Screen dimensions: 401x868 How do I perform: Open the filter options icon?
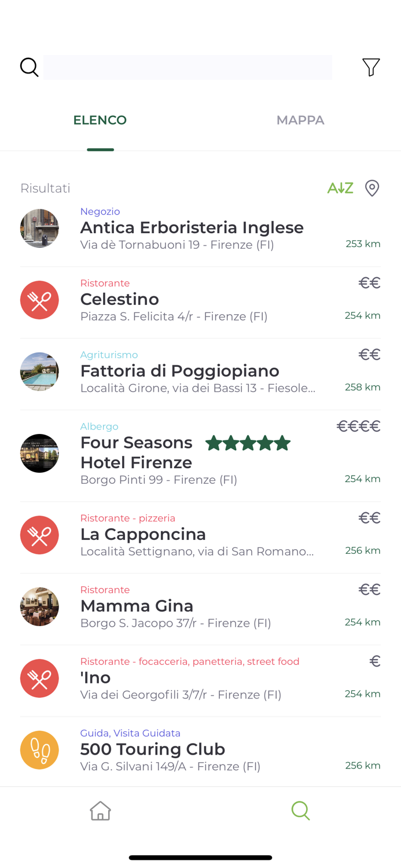[371, 67]
